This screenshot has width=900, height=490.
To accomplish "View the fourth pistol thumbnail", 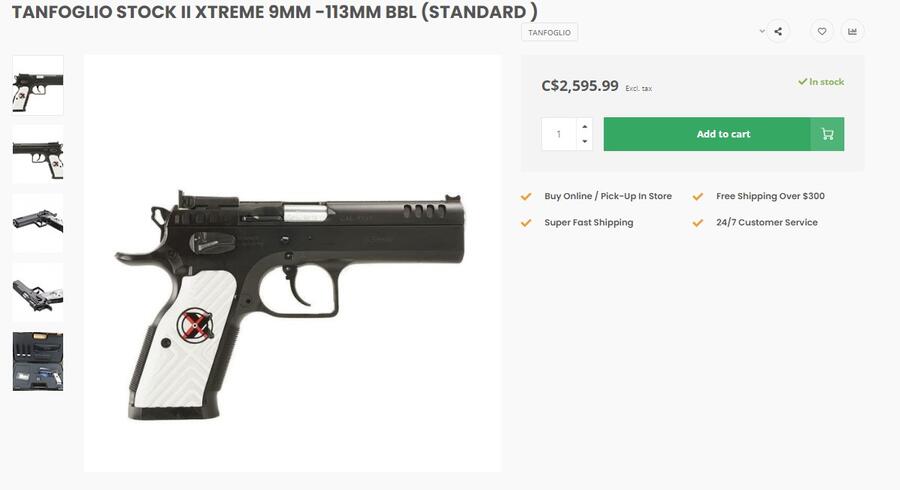I will pyautogui.click(x=38, y=292).
